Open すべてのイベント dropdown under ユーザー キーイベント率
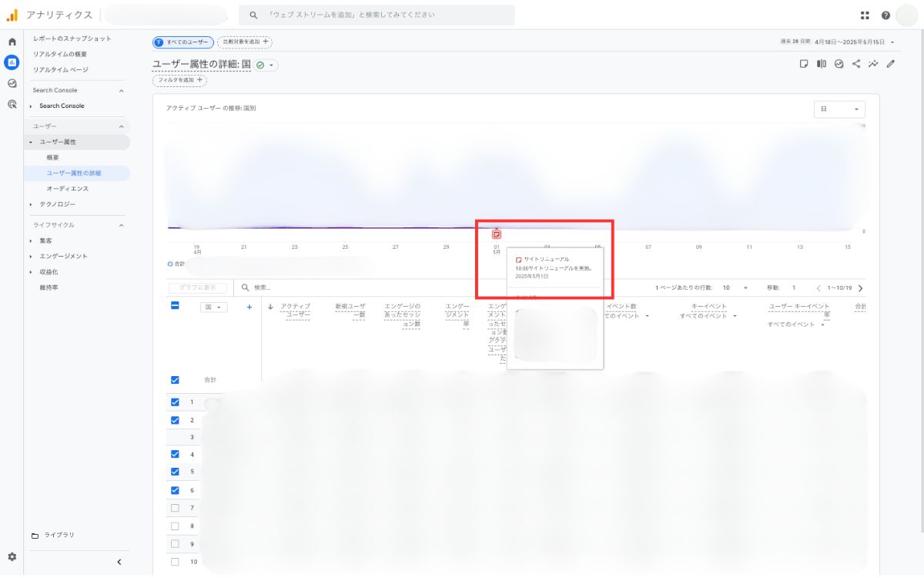The image size is (924, 578). point(795,324)
